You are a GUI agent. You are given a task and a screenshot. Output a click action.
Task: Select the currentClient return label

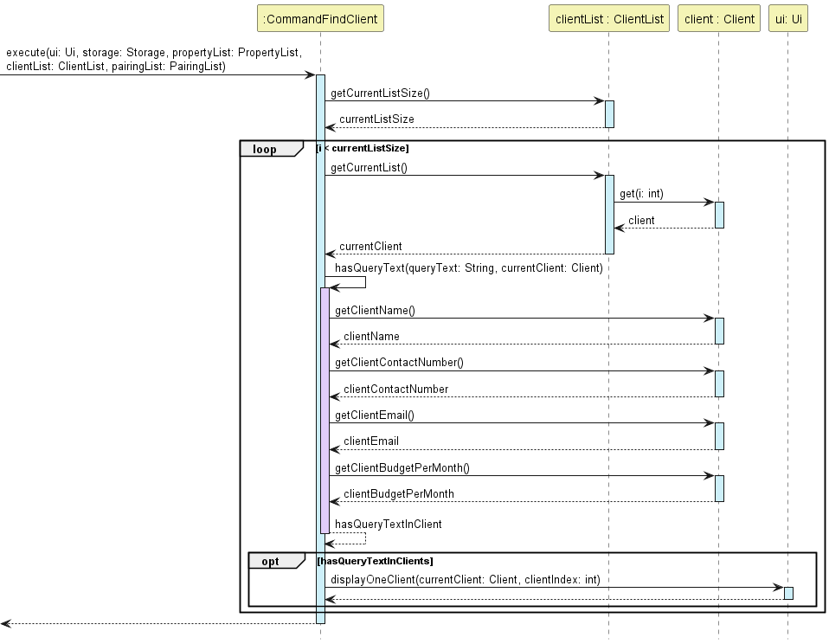[370, 247]
